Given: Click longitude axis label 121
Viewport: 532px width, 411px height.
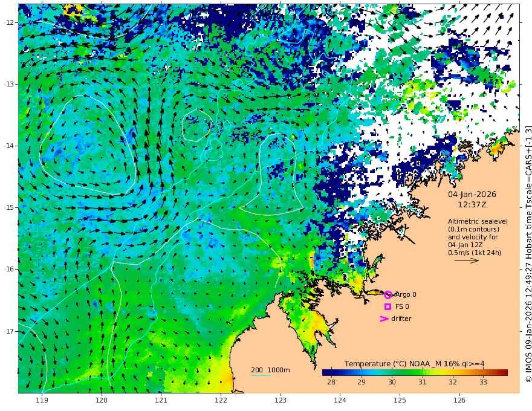Looking at the screenshot, I should 161,401.
